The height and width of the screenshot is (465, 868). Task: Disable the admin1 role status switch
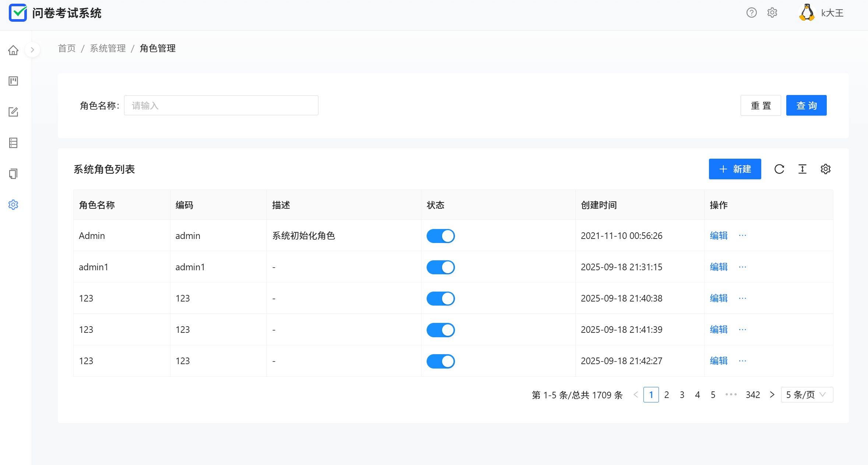440,267
